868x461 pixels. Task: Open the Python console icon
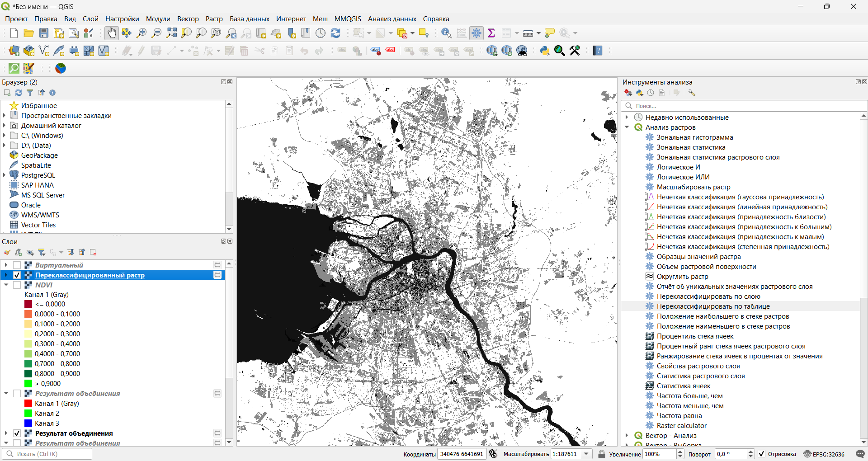[545, 51]
